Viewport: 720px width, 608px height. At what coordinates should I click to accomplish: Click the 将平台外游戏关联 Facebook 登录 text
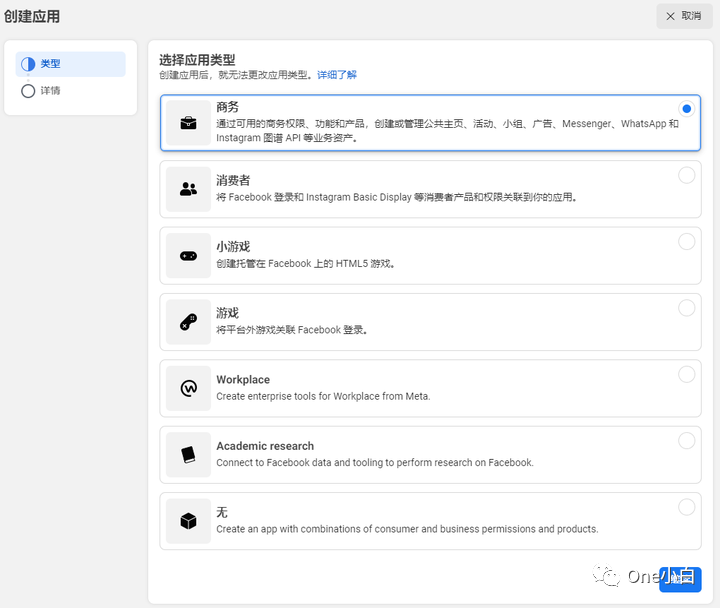pos(292,330)
